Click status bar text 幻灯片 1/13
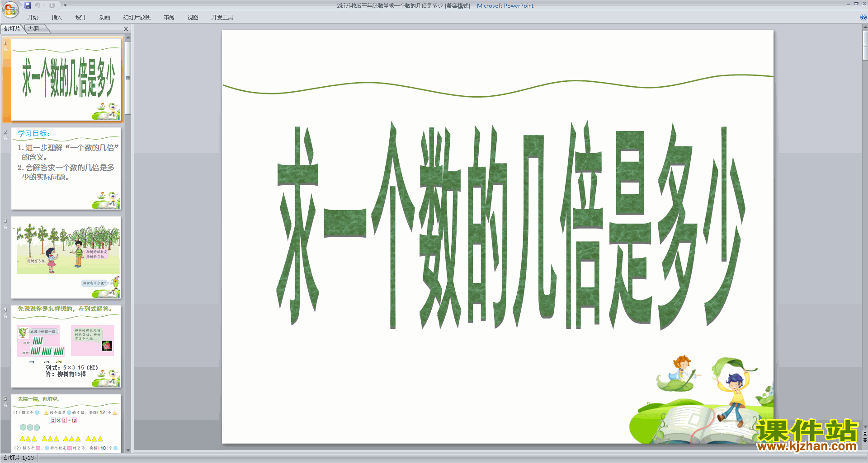The width and height of the screenshot is (868, 463). pos(19,458)
